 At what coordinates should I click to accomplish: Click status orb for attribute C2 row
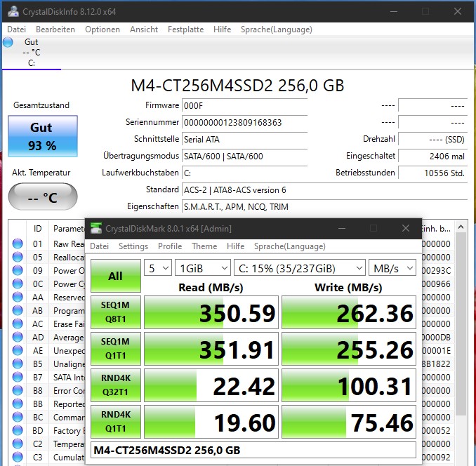[x=18, y=444]
